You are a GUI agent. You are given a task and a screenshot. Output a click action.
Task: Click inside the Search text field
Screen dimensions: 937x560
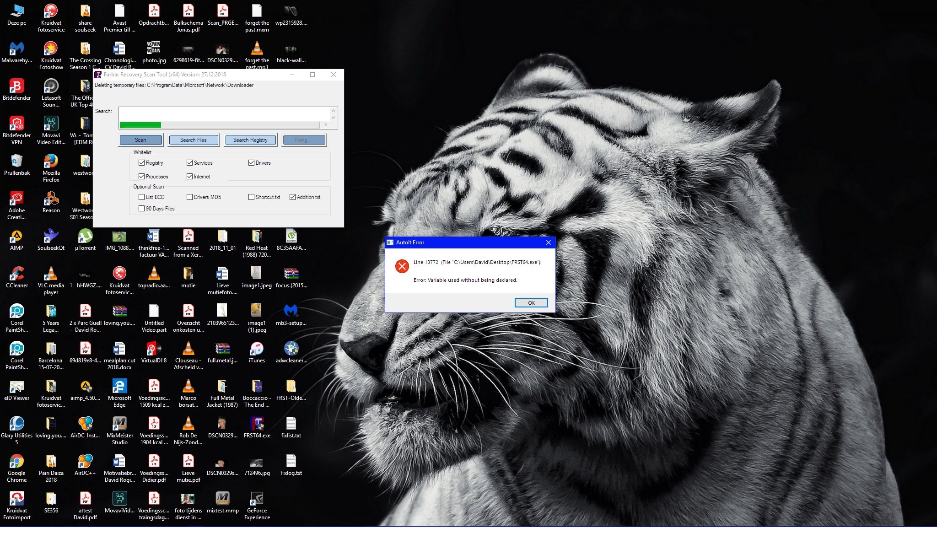click(x=224, y=114)
